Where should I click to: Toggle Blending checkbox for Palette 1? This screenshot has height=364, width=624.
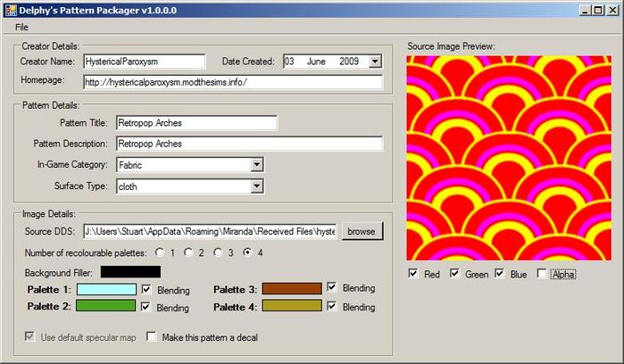coord(146,289)
